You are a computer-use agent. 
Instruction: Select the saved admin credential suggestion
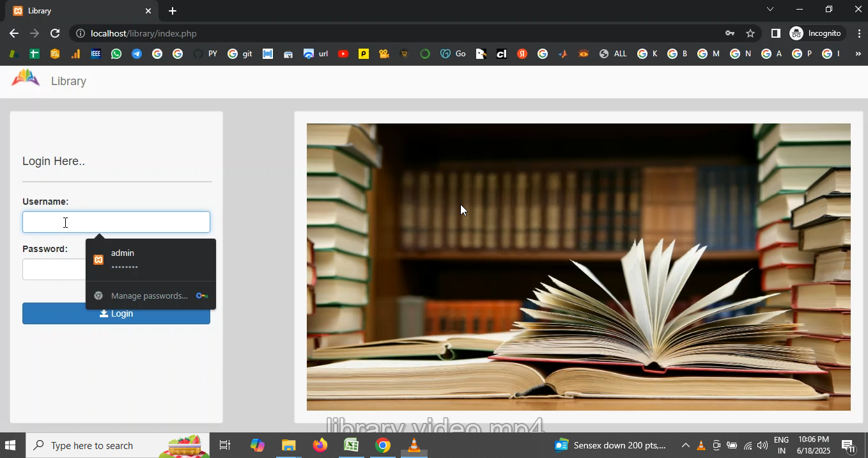(x=151, y=260)
